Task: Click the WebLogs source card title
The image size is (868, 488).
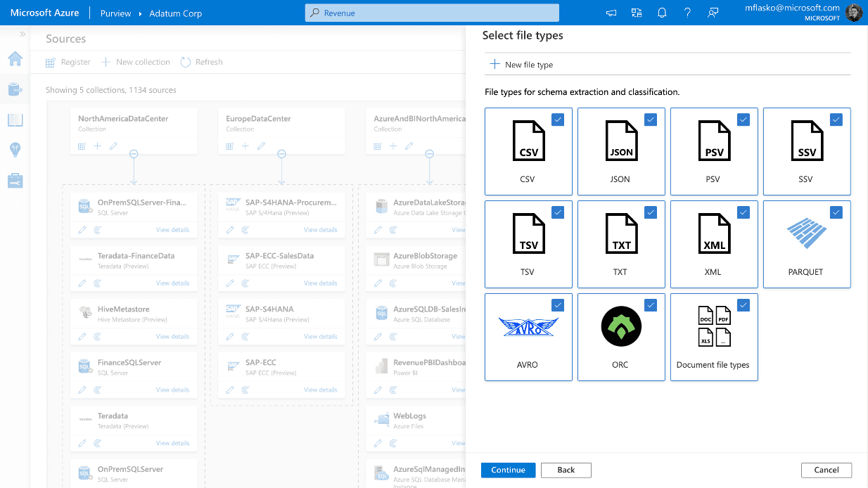Action: (409, 416)
